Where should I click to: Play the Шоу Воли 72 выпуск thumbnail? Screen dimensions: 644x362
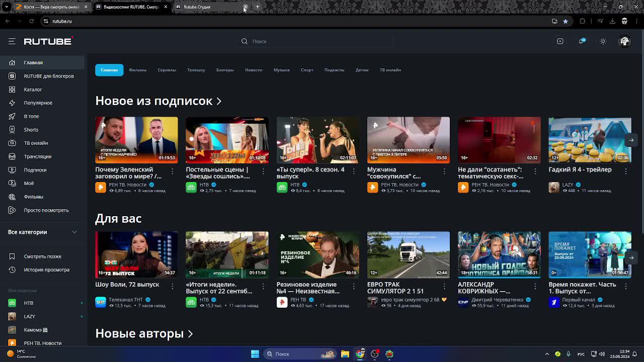tap(136, 254)
